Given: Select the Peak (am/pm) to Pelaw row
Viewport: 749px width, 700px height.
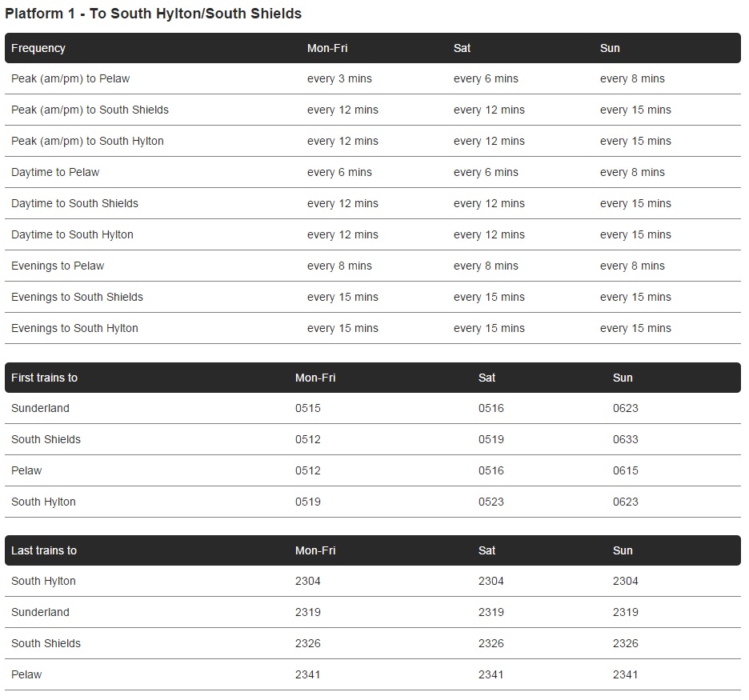Looking at the screenshot, I should point(373,78).
